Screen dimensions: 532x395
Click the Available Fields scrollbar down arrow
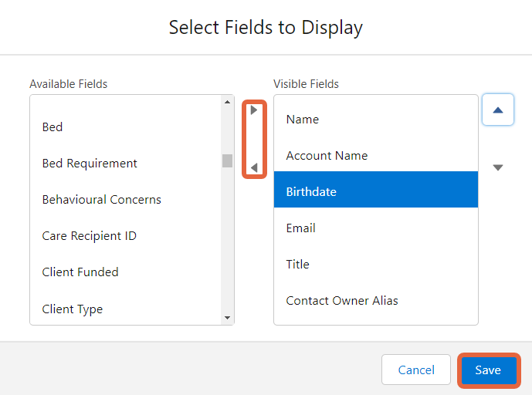pos(227,318)
